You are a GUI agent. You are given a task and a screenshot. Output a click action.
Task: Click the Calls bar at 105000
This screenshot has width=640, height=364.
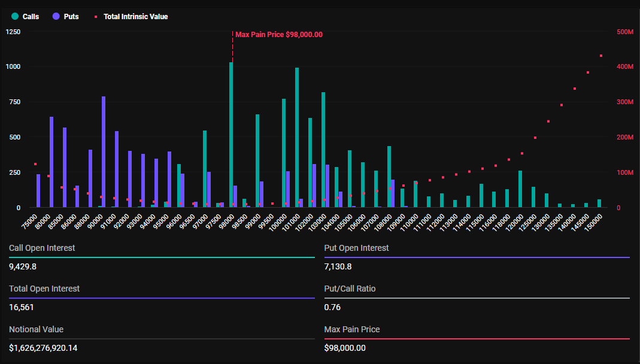pos(350,179)
